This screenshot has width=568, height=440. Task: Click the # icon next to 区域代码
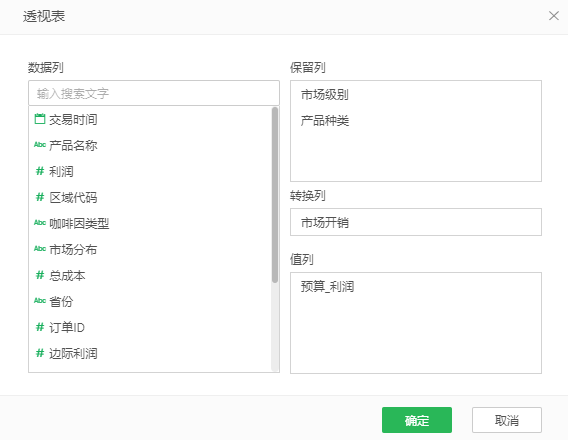[x=40, y=197]
